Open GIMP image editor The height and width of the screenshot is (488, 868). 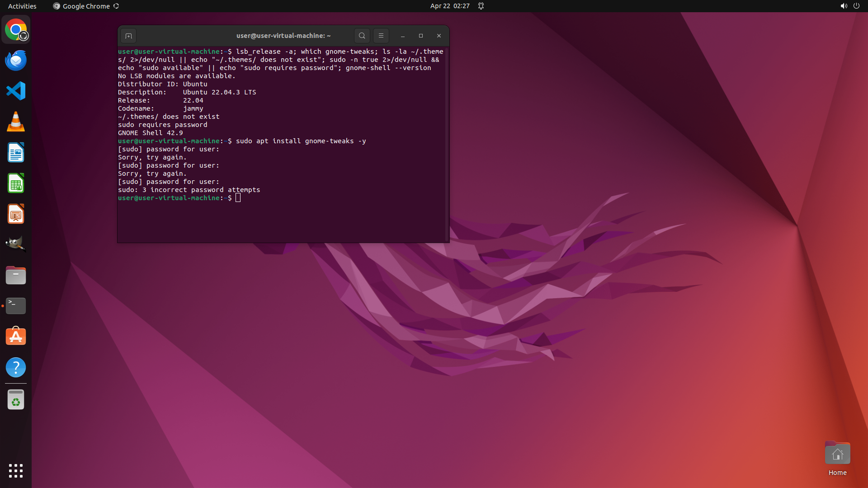(16, 244)
